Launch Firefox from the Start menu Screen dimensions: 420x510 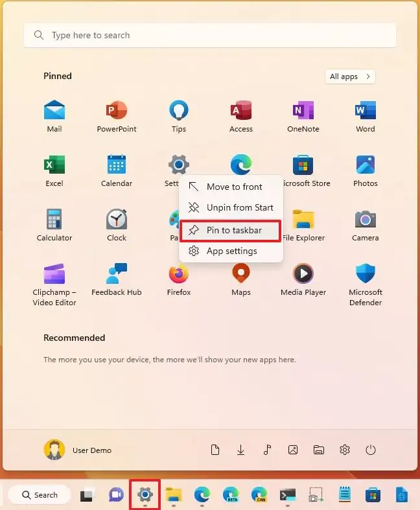click(179, 280)
